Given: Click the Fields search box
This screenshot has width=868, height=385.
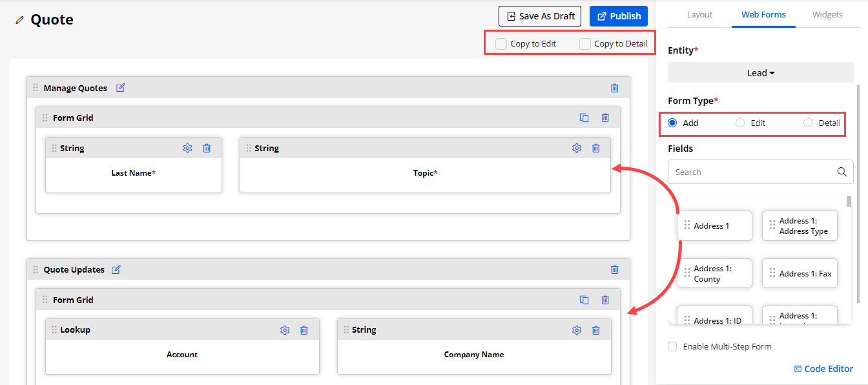Looking at the screenshot, I should point(752,172).
